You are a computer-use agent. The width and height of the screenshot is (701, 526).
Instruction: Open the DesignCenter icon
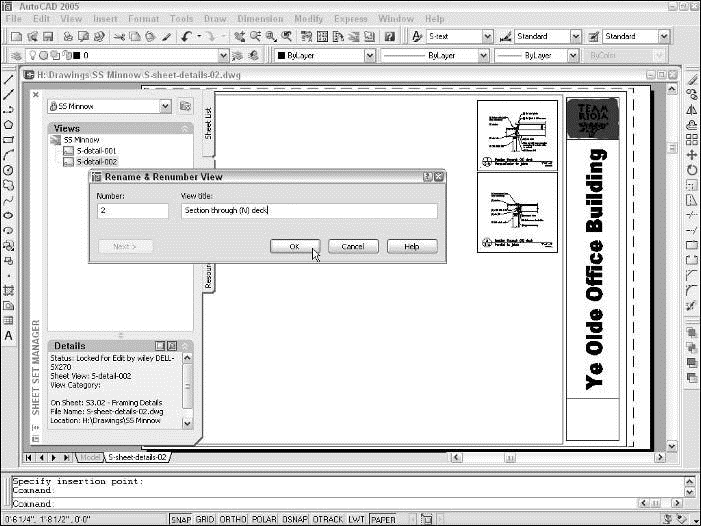tap(322, 37)
